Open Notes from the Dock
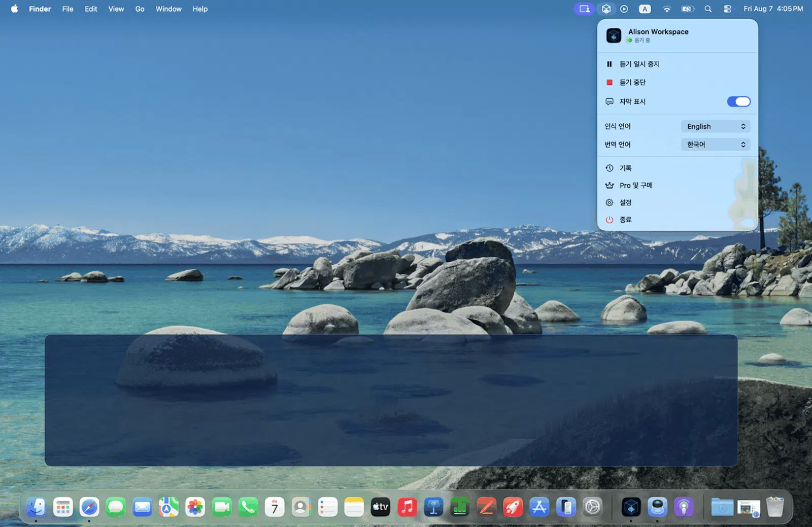Viewport: 812px width, 527px height. tap(354, 507)
